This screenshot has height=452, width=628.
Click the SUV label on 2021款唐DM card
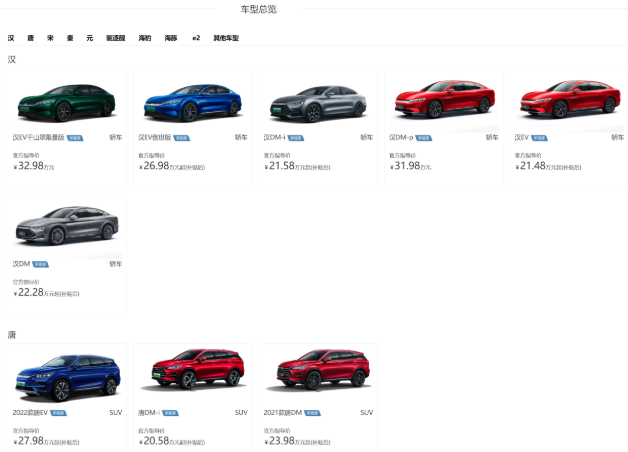[367, 412]
